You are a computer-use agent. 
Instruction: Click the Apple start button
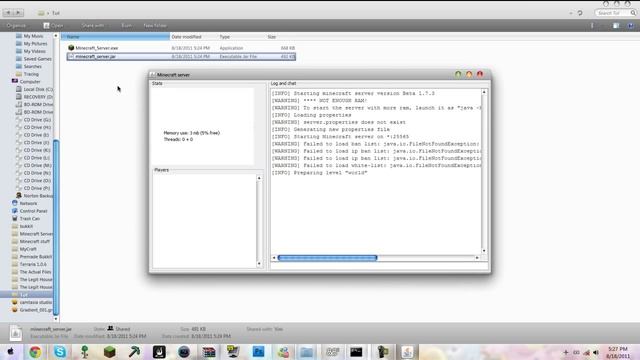coord(10,352)
